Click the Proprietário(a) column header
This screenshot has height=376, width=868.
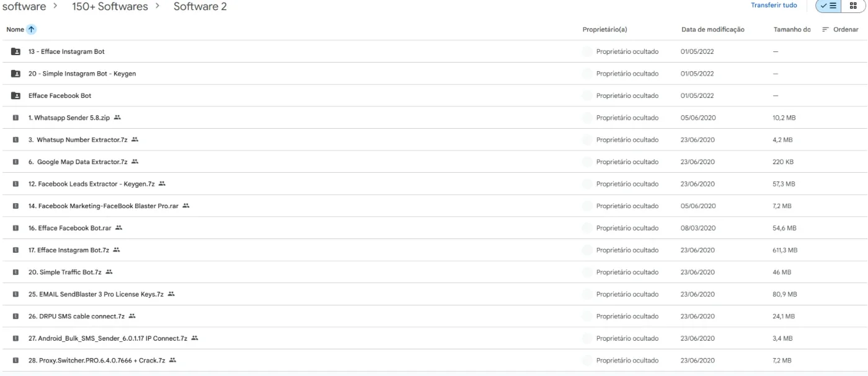pyautogui.click(x=605, y=30)
